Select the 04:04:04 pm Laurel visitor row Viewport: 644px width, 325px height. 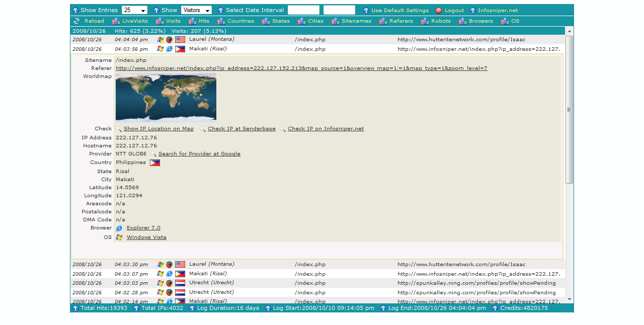[x=317, y=39]
